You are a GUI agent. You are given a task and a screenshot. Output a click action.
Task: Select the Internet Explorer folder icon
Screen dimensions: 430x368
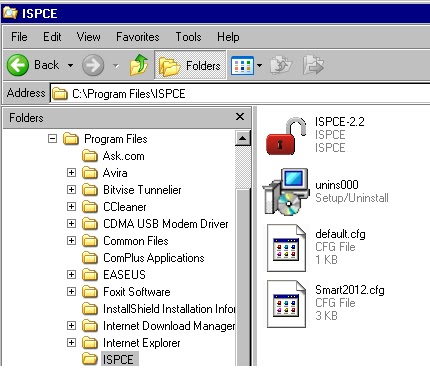(90, 343)
